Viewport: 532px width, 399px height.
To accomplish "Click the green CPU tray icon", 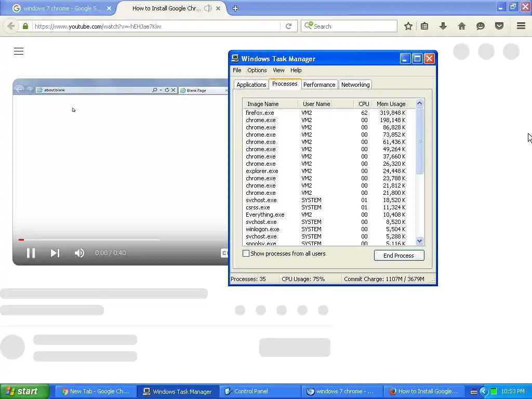I will (x=494, y=392).
